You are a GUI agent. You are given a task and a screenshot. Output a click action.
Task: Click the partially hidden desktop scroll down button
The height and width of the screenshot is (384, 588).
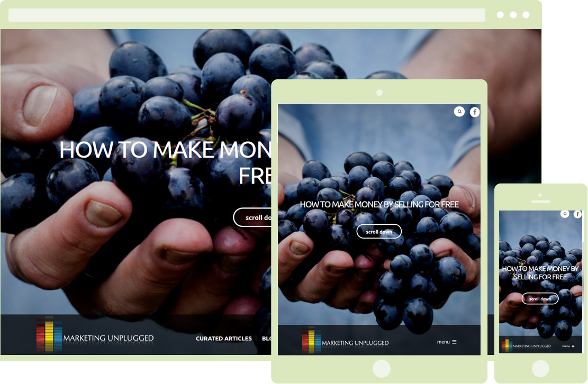click(x=252, y=217)
